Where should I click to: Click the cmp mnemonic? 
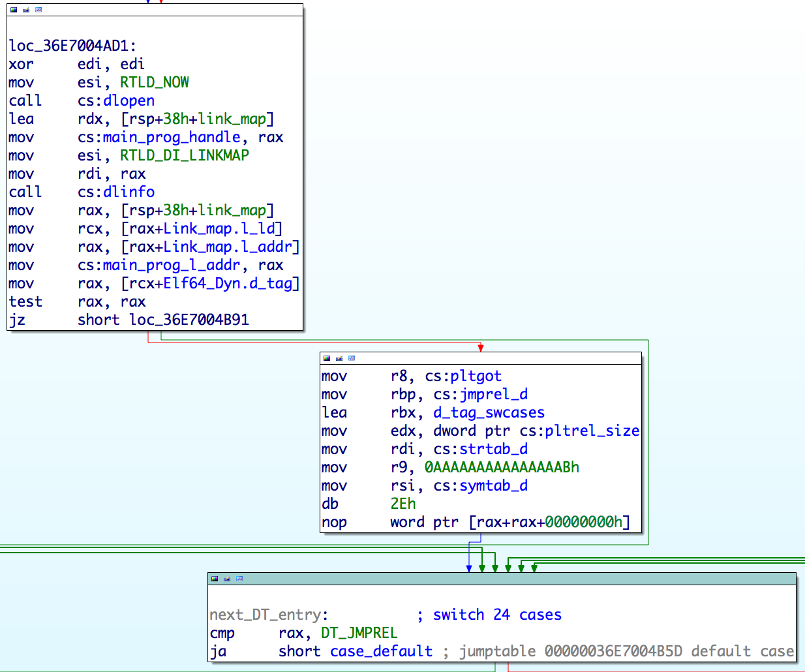point(222,633)
